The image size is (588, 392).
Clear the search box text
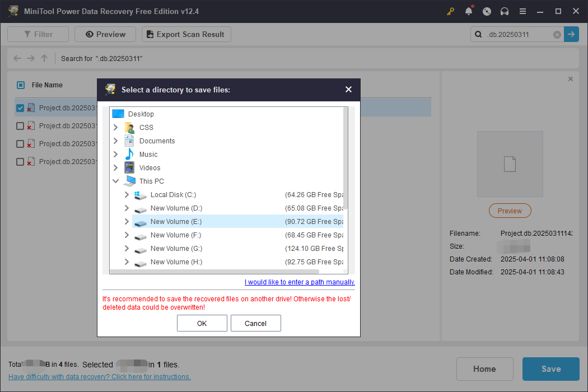click(557, 35)
